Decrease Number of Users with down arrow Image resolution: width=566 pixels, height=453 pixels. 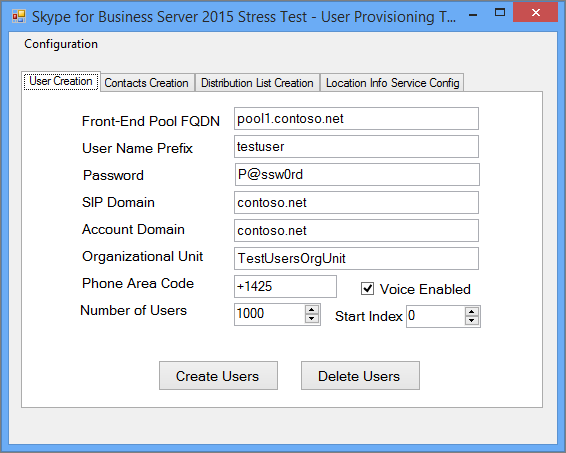click(x=312, y=318)
